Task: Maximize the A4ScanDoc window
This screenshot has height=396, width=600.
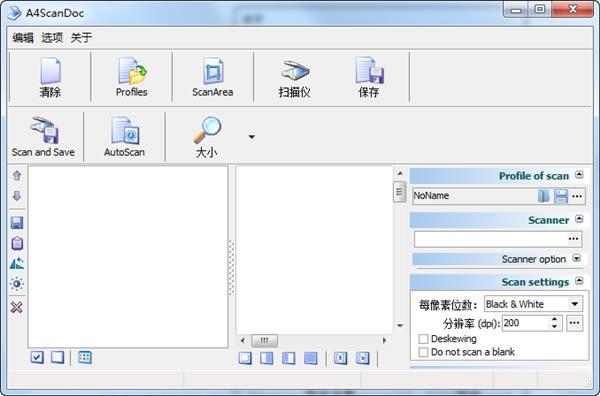Action: point(540,10)
